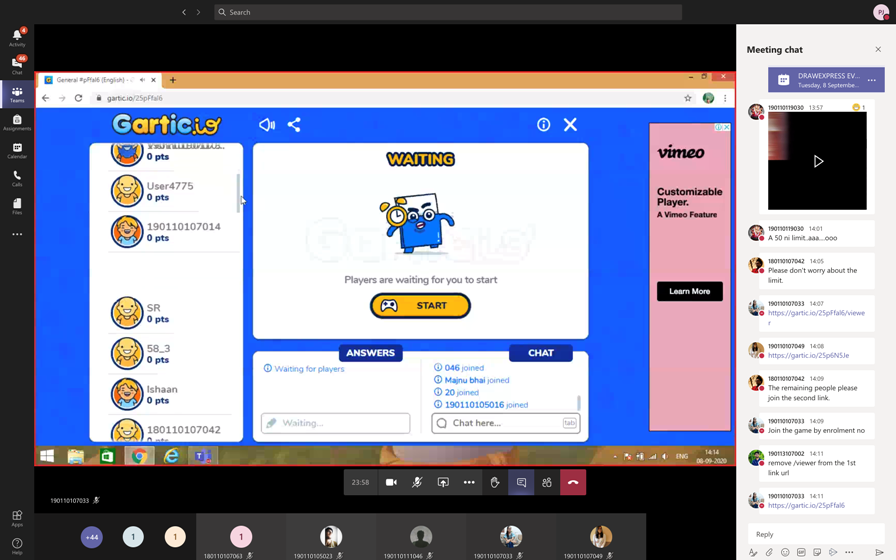Screen dimensions: 896x560
Task: Go to Files in the sidebar
Action: click(17, 206)
